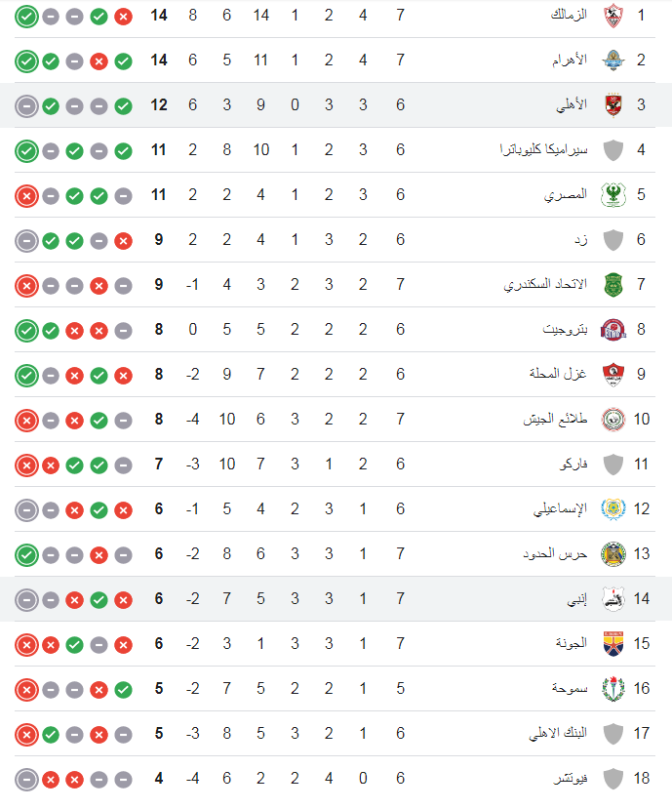Viewport: 672px width, 809px height.
Task: Click the Pyramids club logo
Action: coord(613,61)
